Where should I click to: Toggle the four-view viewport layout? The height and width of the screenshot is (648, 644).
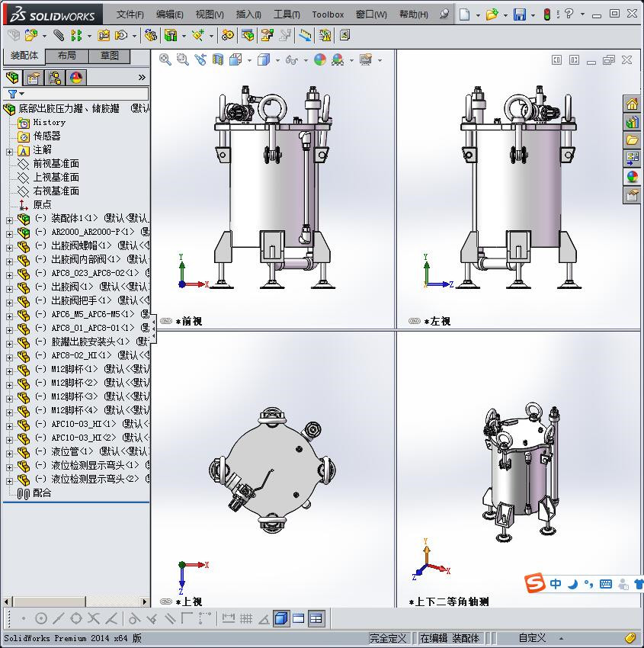316,619
